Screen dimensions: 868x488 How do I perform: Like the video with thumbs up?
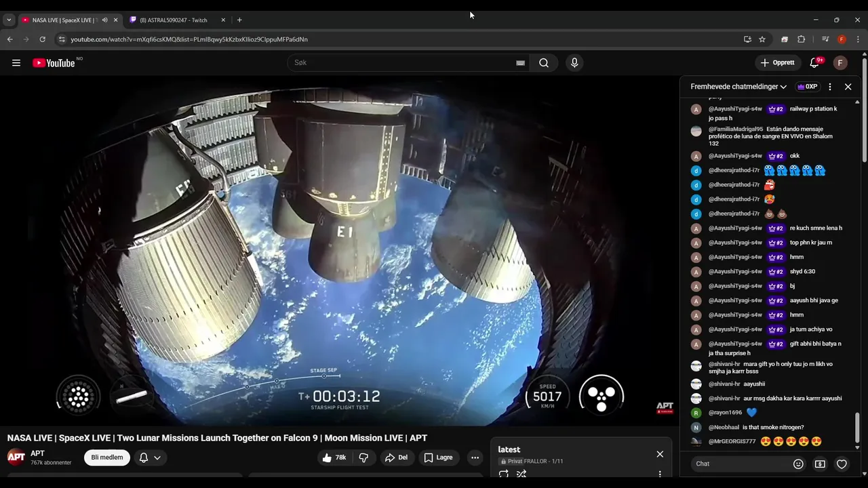click(x=334, y=457)
